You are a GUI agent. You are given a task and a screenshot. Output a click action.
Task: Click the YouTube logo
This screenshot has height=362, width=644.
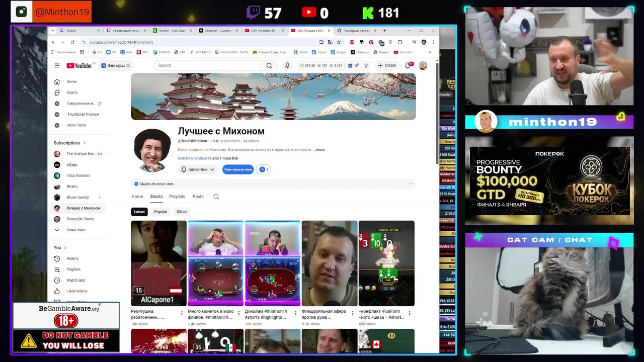(79, 65)
